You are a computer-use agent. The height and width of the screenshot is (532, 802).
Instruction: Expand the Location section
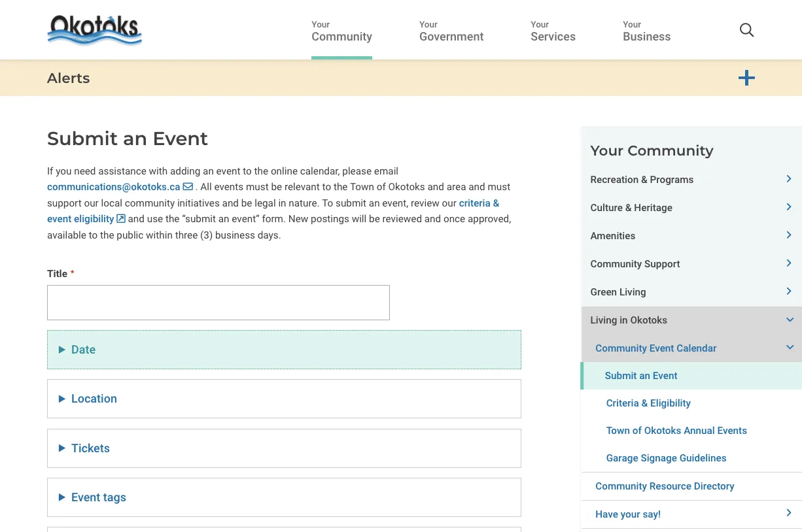coord(284,399)
